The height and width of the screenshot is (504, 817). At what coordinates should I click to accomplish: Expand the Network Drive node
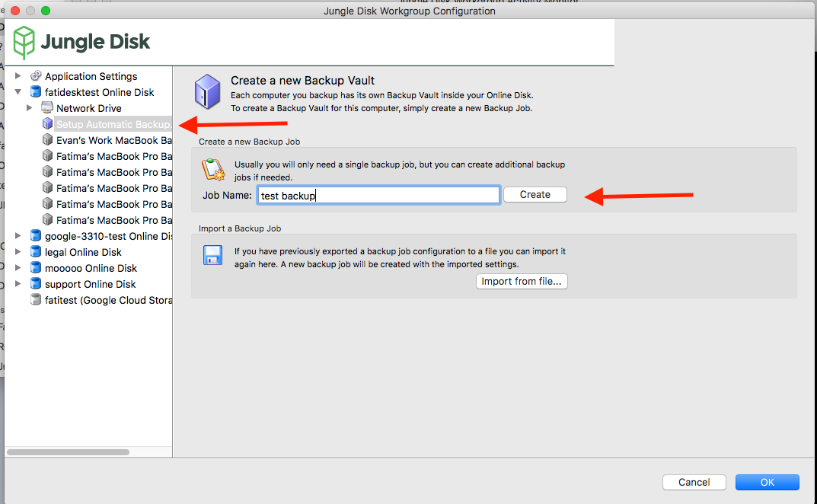click(29, 108)
